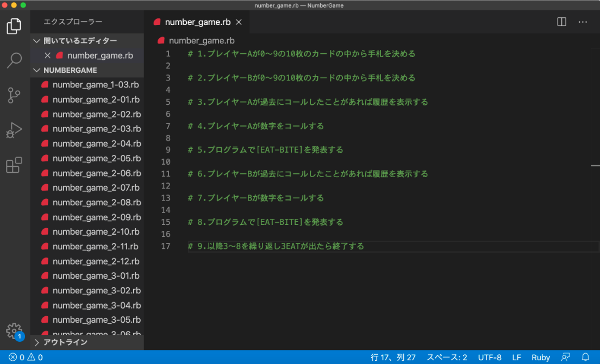
Task: Click number_game.rb in the breadcrumb
Action: (202, 41)
